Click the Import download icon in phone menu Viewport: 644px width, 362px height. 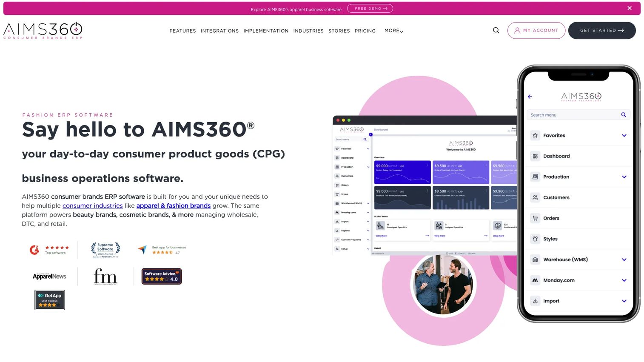click(535, 301)
